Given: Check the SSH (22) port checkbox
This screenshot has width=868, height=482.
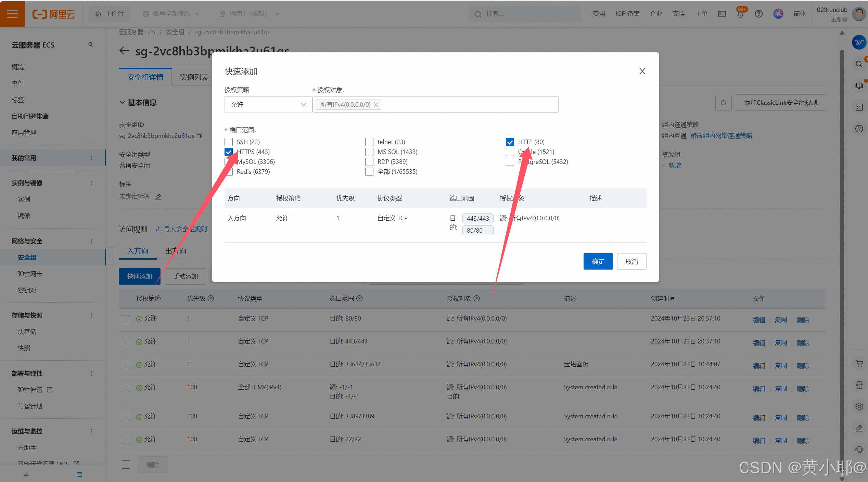Looking at the screenshot, I should click(x=229, y=142).
